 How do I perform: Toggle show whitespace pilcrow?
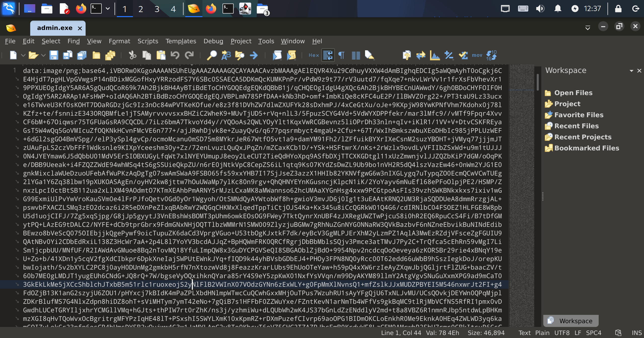tap(341, 55)
